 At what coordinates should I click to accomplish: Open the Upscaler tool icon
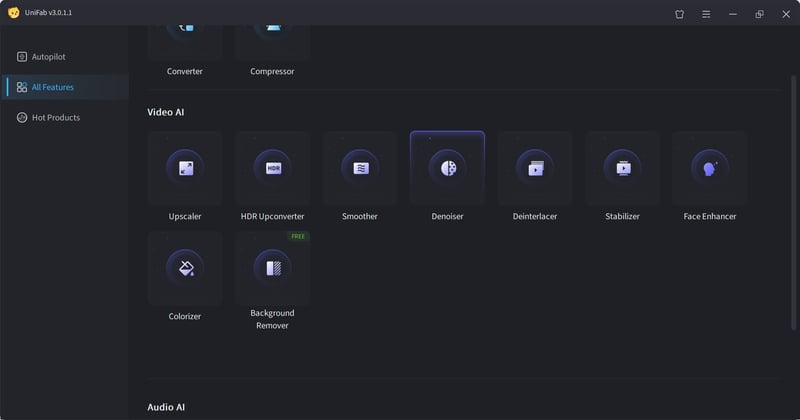point(185,168)
